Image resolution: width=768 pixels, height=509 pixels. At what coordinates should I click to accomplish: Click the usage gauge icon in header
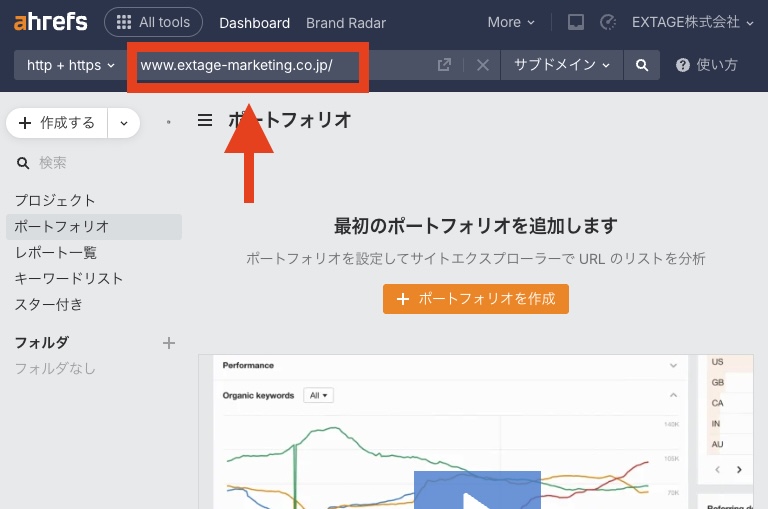click(607, 22)
